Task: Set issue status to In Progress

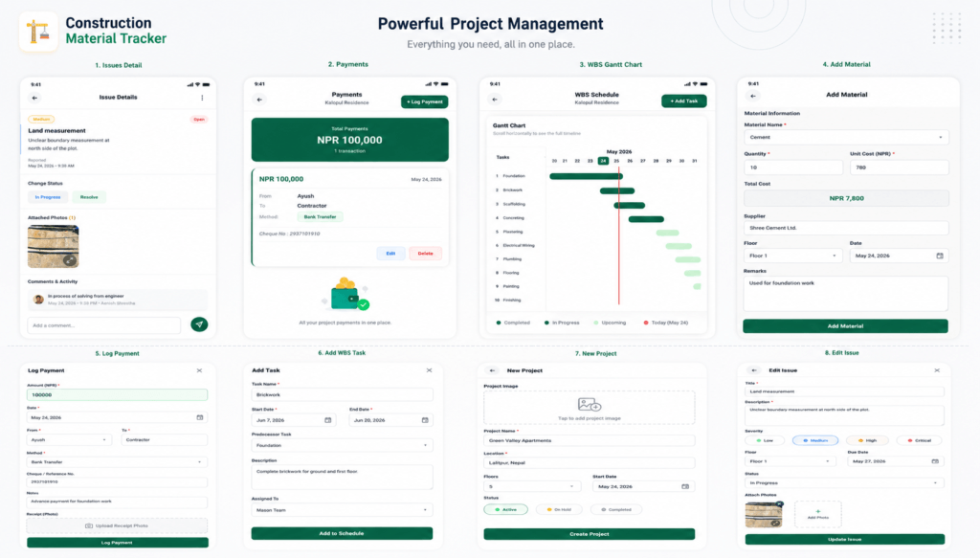Action: click(x=48, y=197)
